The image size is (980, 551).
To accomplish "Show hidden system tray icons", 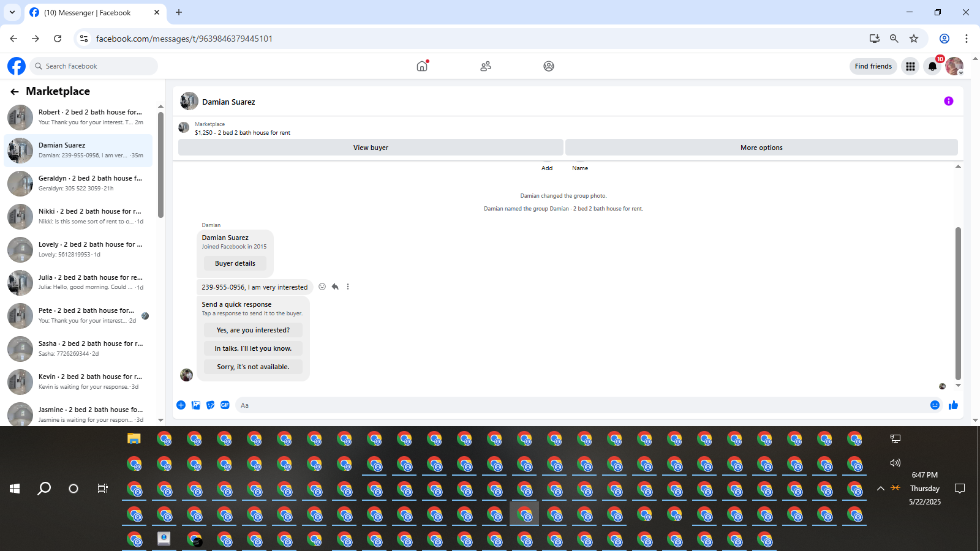I will 880,489.
